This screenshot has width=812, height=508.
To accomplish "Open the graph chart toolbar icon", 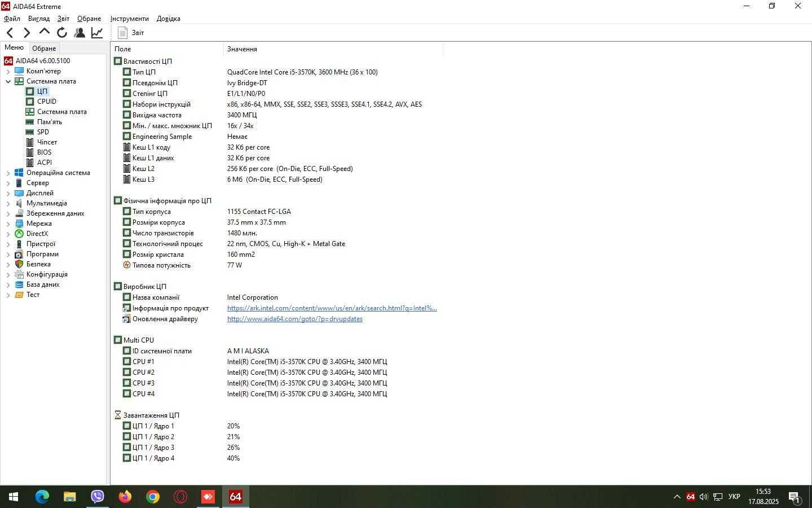I will click(97, 33).
